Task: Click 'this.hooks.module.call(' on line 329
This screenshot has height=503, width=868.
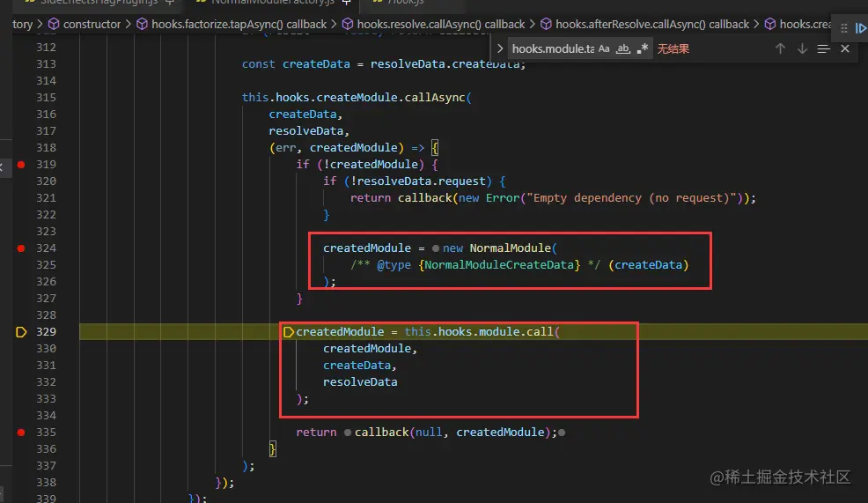Action: click(x=482, y=332)
